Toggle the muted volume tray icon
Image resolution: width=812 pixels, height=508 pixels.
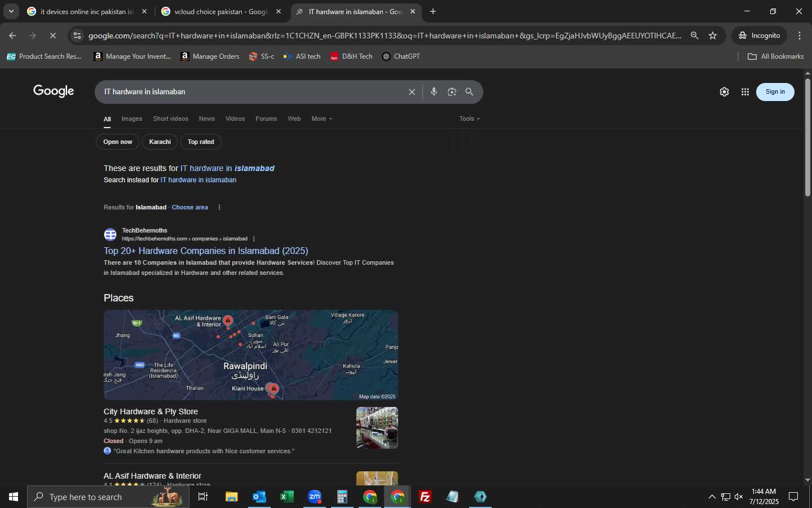tap(739, 497)
